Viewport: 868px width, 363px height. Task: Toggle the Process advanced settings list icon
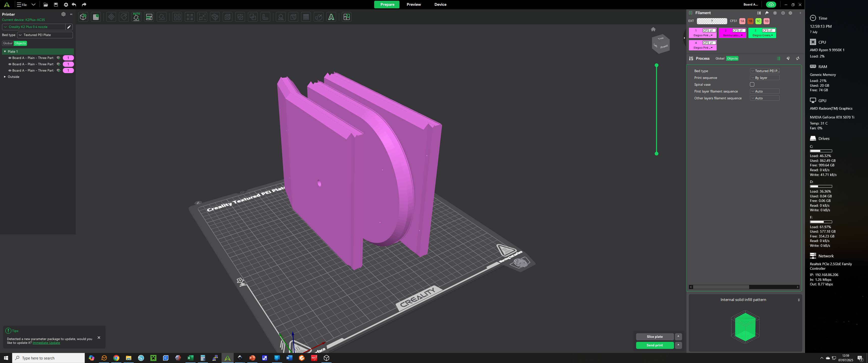[778, 58]
